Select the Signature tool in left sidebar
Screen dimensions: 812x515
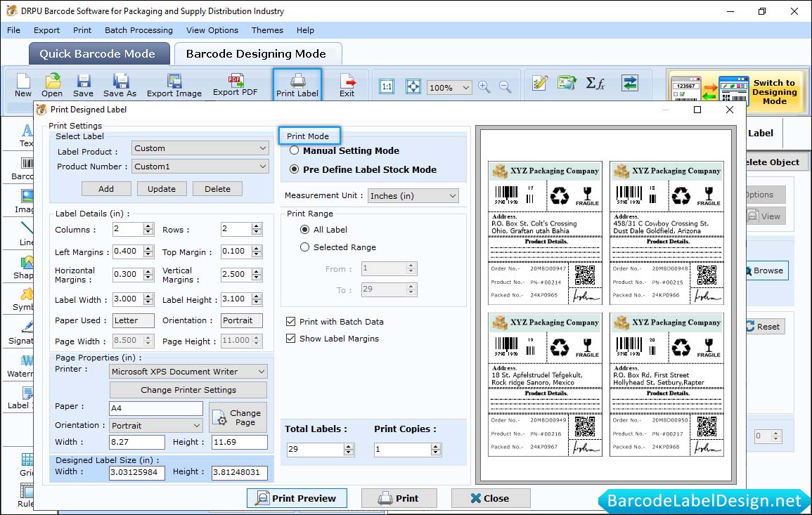[x=21, y=333]
